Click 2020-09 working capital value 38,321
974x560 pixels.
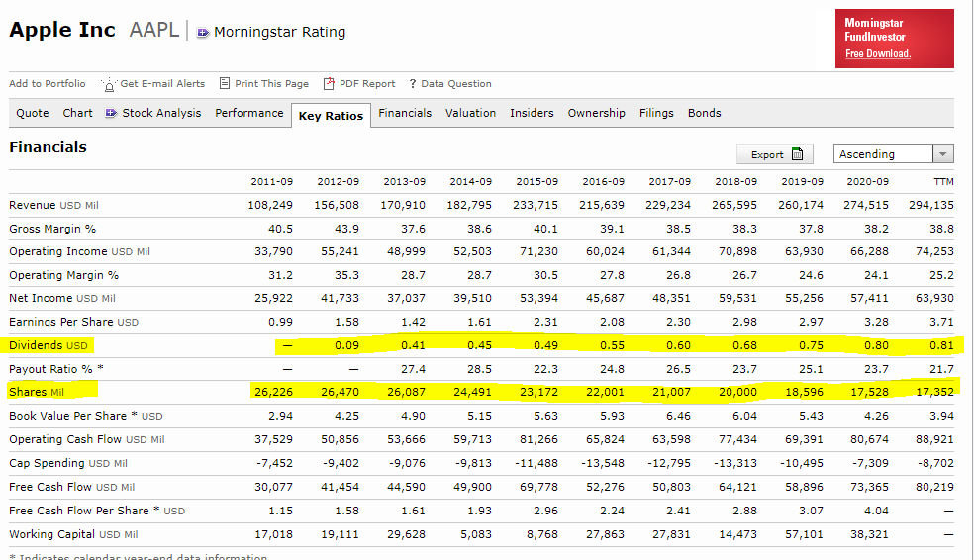(x=869, y=534)
